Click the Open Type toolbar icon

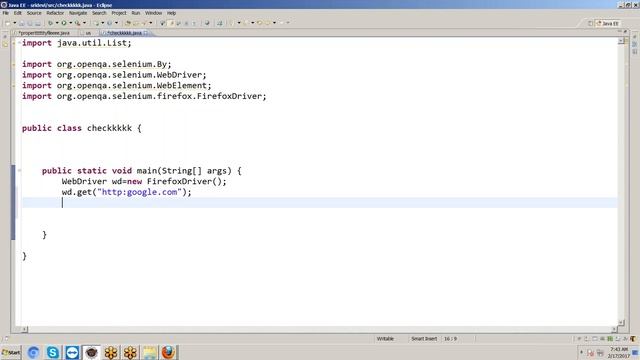128,23
